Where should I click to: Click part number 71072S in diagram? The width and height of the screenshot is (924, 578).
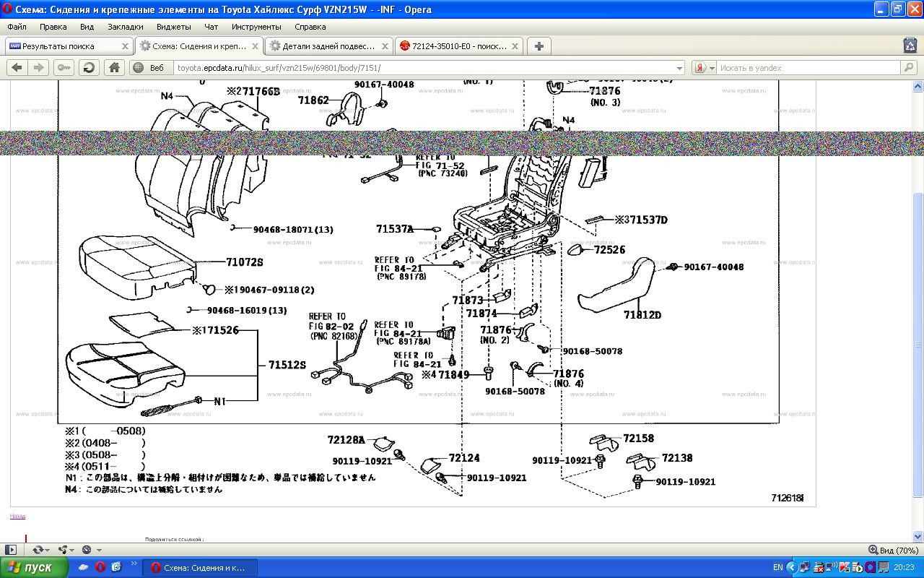click(245, 262)
